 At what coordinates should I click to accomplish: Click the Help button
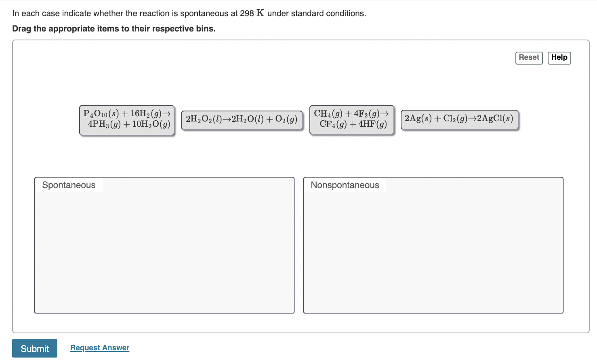tap(559, 57)
